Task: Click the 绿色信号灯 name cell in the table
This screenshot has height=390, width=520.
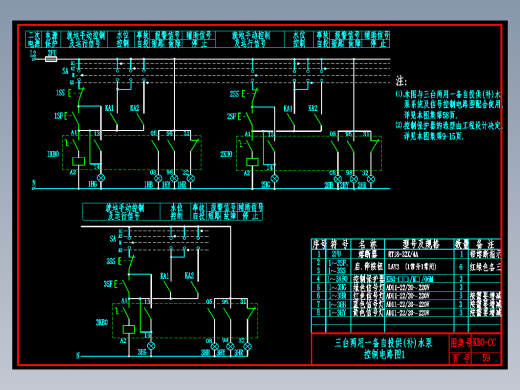Action: point(368,287)
